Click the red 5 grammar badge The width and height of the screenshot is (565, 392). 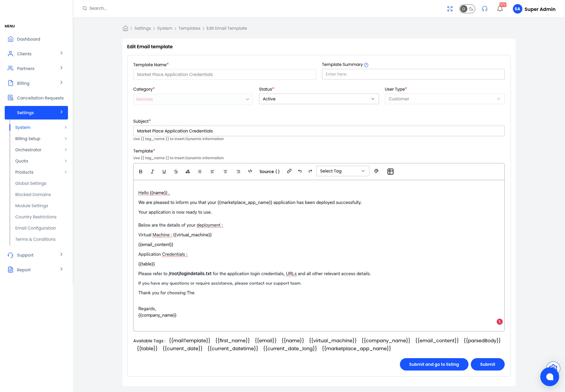click(500, 322)
